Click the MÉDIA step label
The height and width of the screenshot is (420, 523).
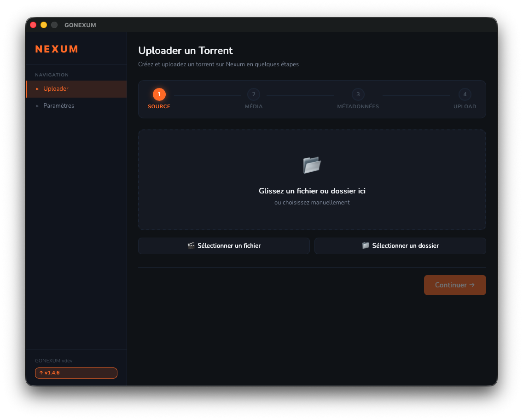pos(254,106)
